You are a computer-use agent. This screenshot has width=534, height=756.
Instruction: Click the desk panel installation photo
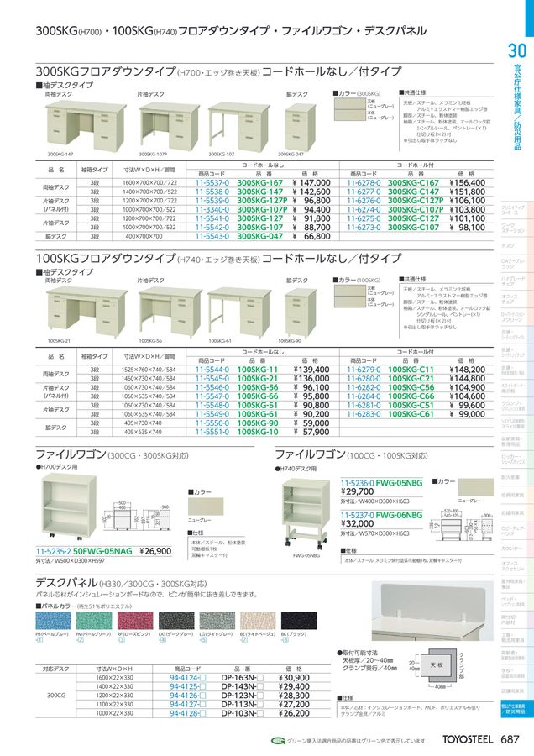(x=432, y=612)
